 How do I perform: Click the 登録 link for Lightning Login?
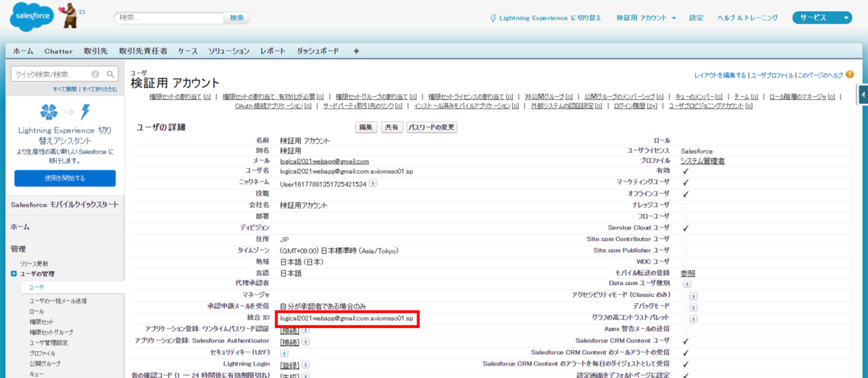tap(289, 364)
